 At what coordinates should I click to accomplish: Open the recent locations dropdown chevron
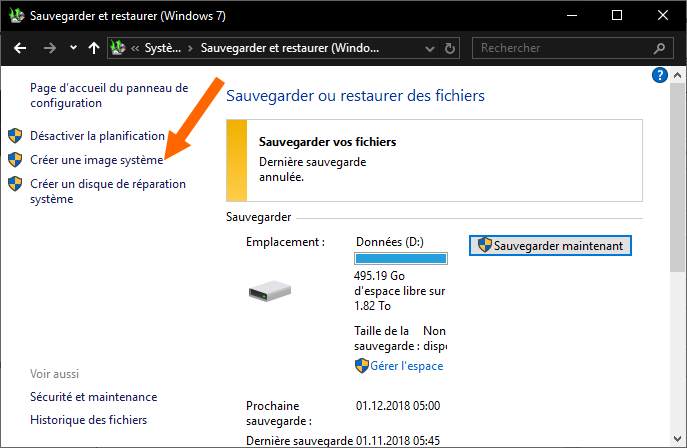pyautogui.click(x=73, y=48)
